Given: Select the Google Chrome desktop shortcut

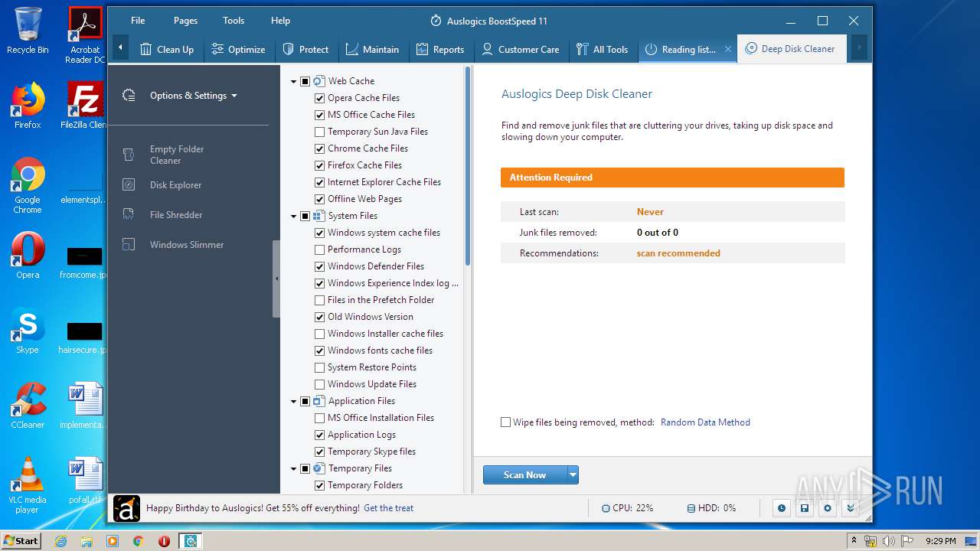Looking at the screenshot, I should [28, 186].
